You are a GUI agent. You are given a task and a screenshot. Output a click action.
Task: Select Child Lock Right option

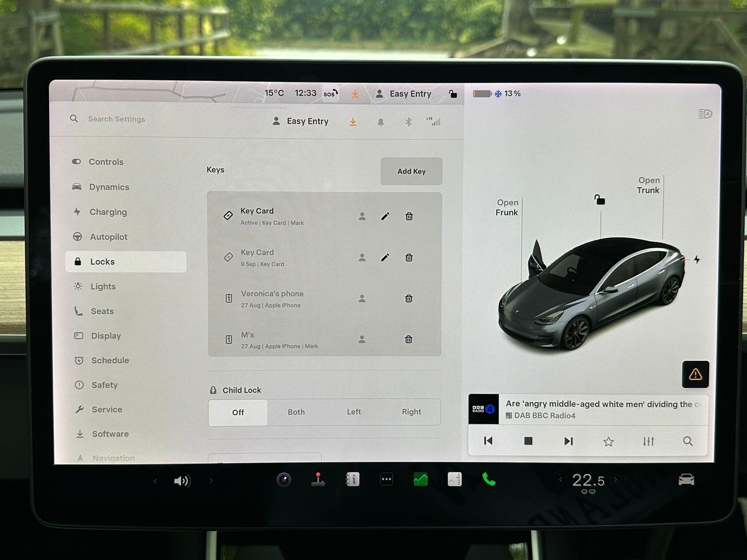pyautogui.click(x=411, y=412)
